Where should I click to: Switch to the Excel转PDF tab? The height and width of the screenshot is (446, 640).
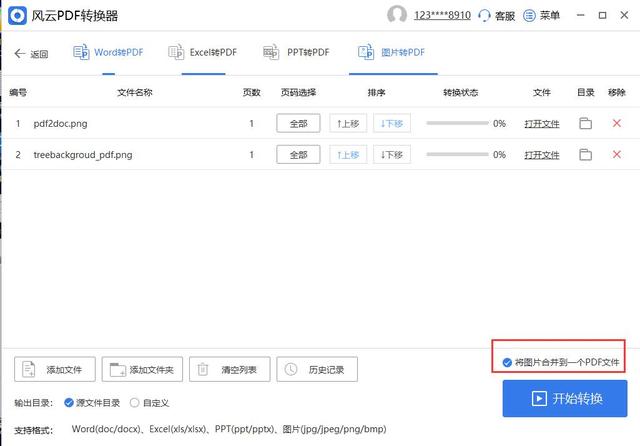click(203, 53)
